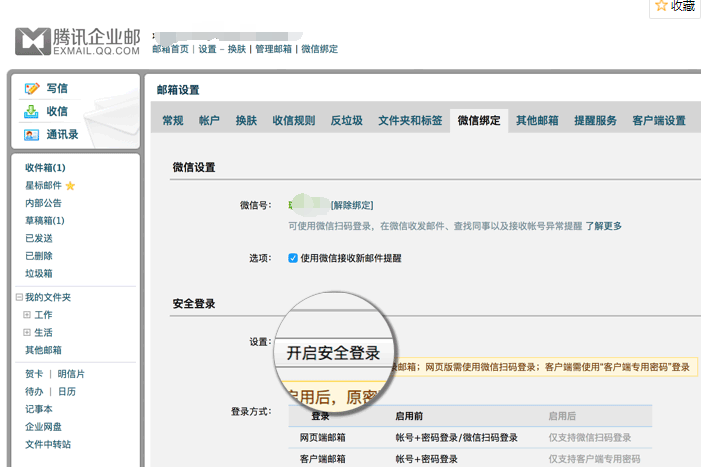Open the 客户端设置 tab
Image resolution: width=701 pixels, height=467 pixels.
[x=659, y=121]
